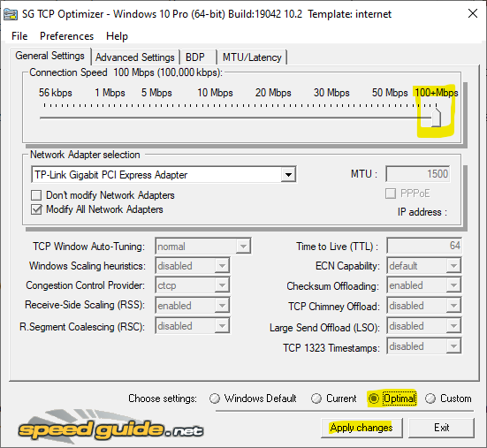
Task: Click the speedguide.net logo
Action: pos(110,429)
